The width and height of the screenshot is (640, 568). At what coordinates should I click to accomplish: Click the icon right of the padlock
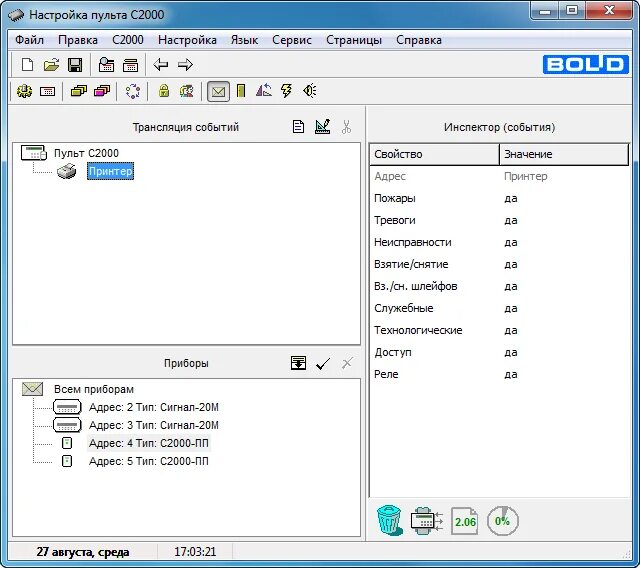(x=187, y=91)
